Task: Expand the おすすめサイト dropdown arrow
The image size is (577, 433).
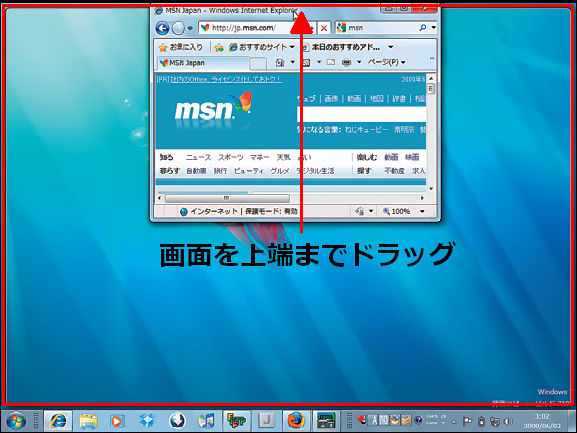Action: pos(292,47)
